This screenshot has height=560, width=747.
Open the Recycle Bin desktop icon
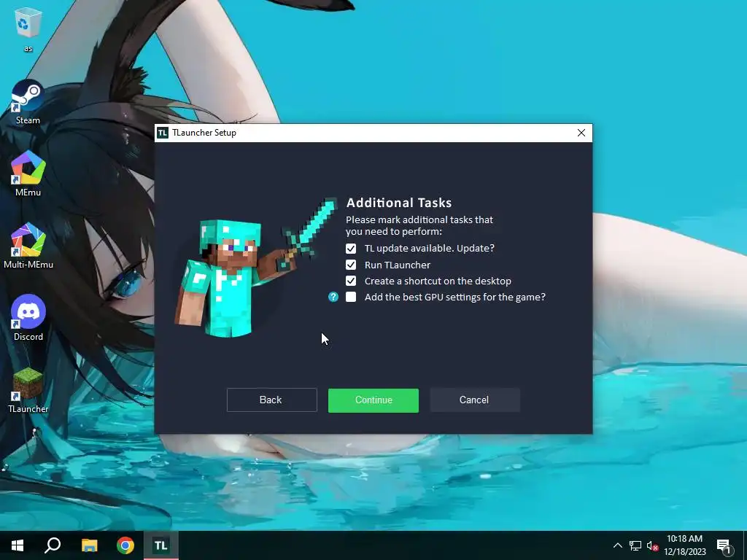[28, 29]
